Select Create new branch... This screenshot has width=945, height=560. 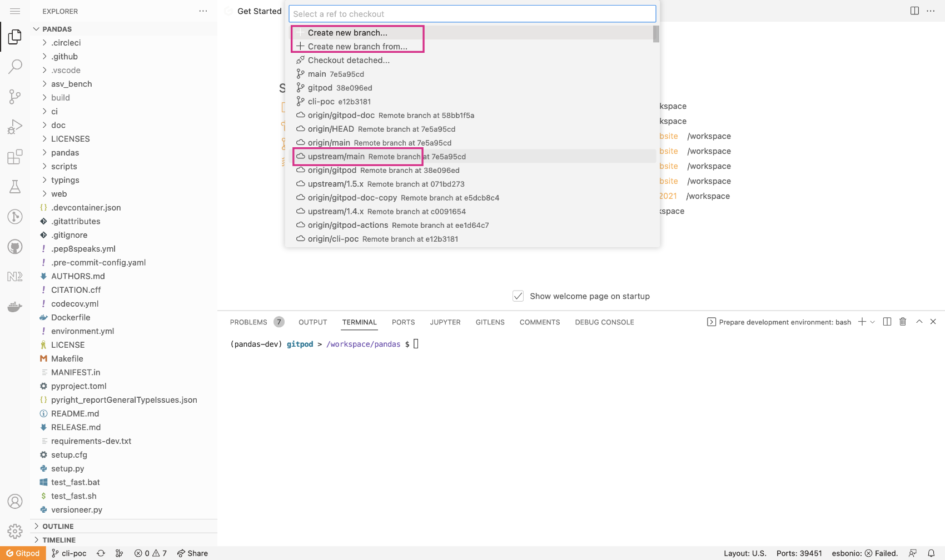click(347, 32)
